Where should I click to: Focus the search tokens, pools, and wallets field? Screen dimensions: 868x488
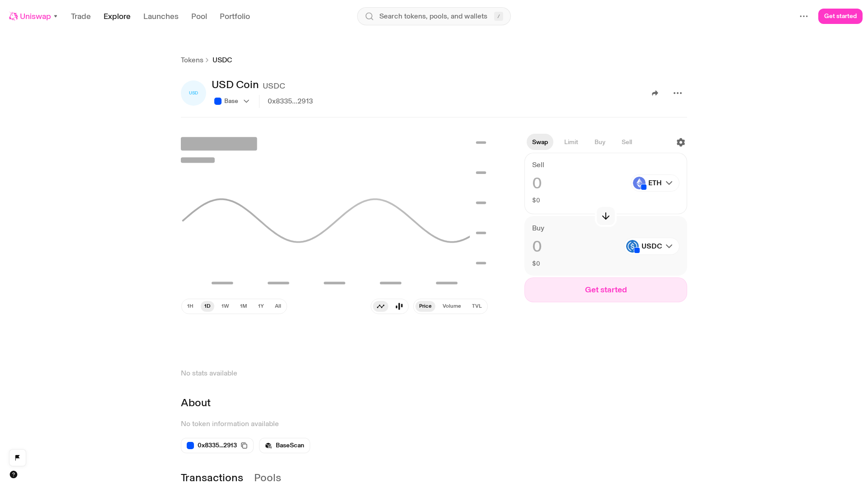coord(434,16)
